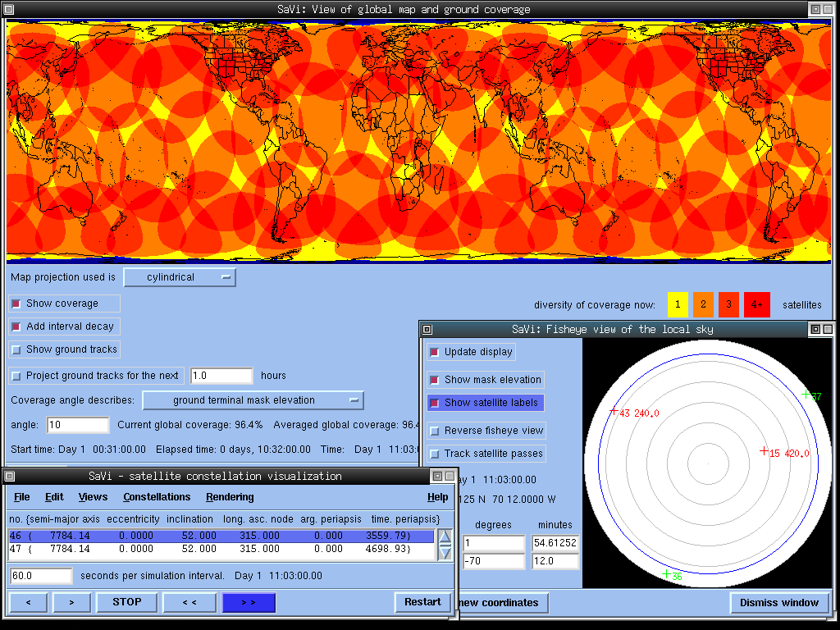Viewport: 840px width, 630px height.
Task: Click the Dismiss window button
Action: click(778, 603)
